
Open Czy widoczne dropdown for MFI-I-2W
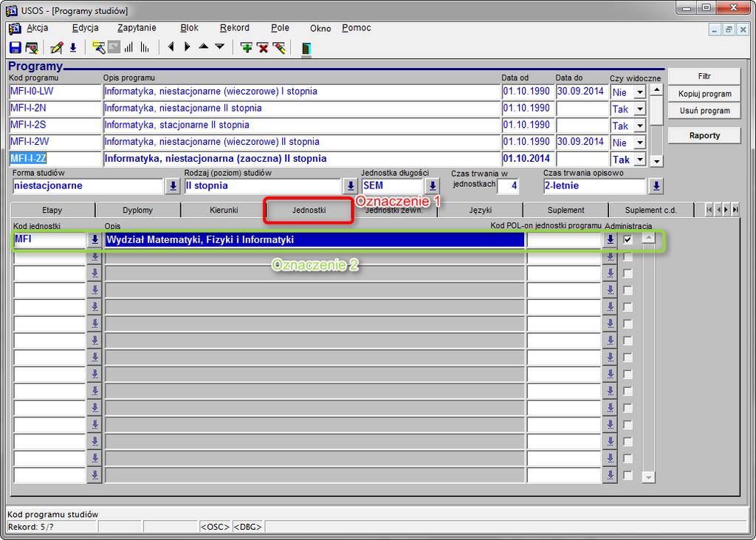pyautogui.click(x=640, y=143)
